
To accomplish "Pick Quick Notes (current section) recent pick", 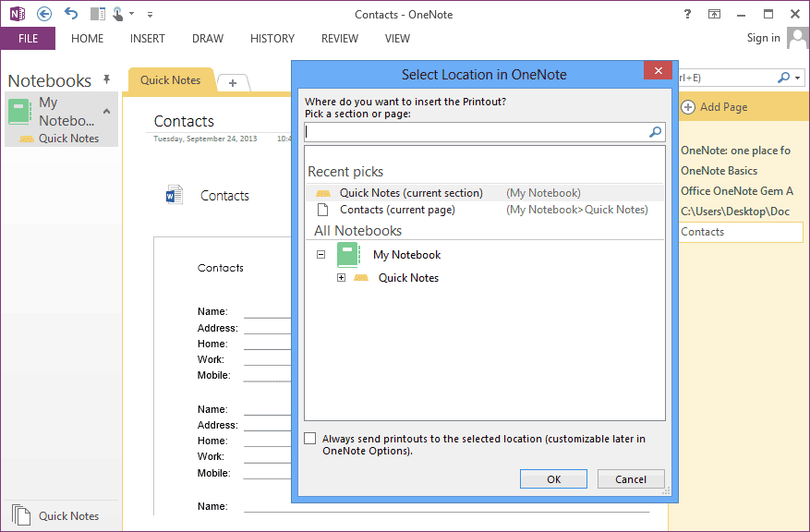I will [x=485, y=193].
